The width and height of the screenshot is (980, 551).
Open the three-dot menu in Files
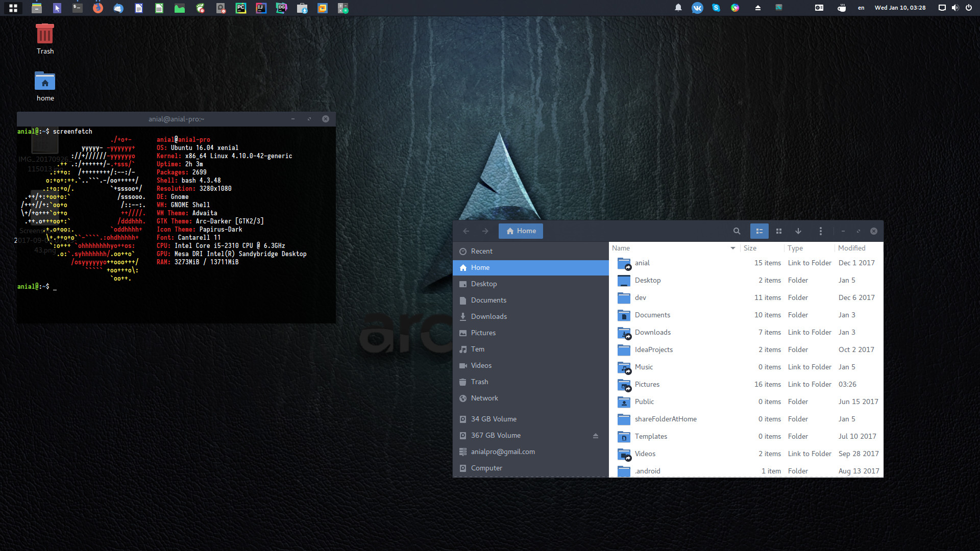click(x=821, y=231)
